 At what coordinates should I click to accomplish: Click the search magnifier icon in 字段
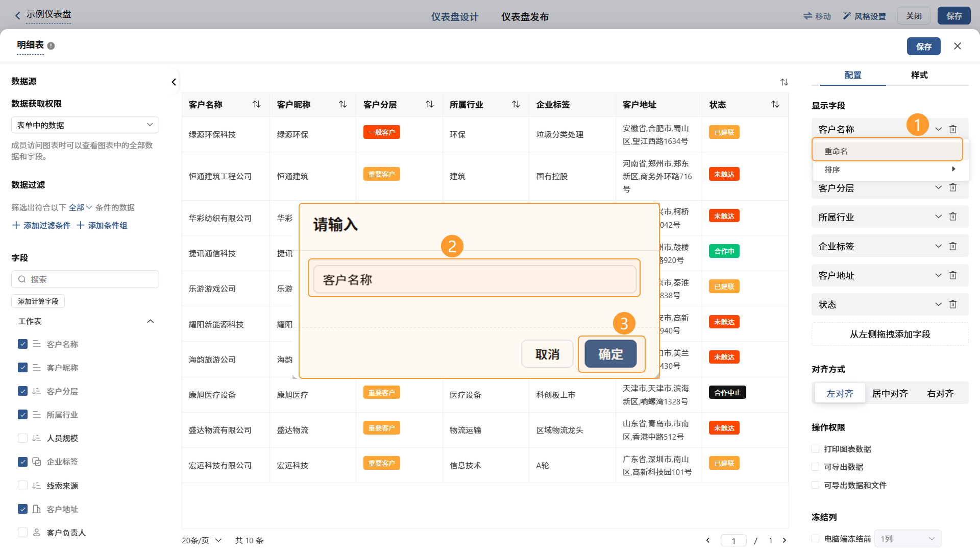point(22,279)
